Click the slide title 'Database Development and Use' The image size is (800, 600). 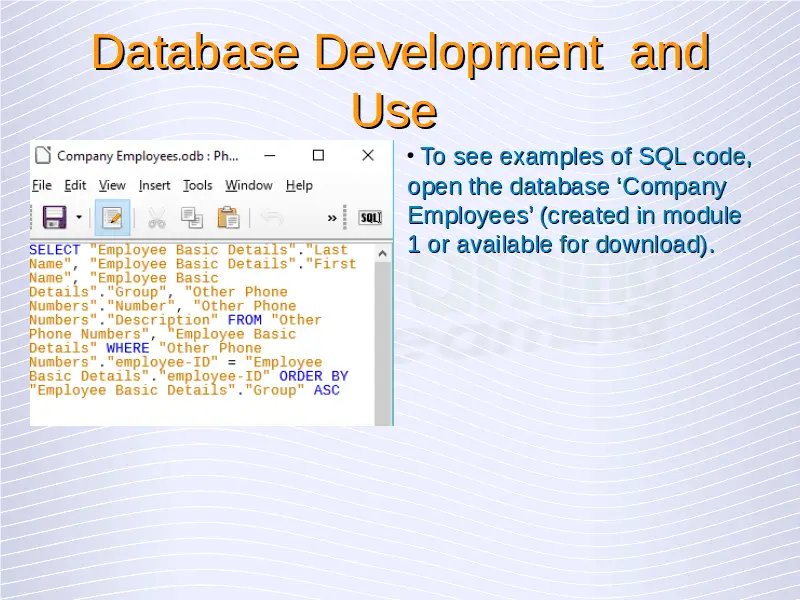click(401, 81)
